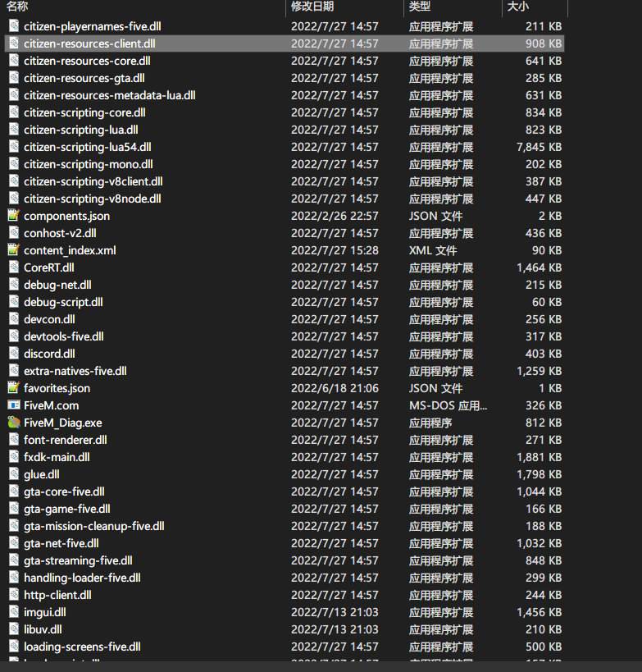
Task: Select the FiveM_Diag.exe snail icon
Action: [x=14, y=422]
